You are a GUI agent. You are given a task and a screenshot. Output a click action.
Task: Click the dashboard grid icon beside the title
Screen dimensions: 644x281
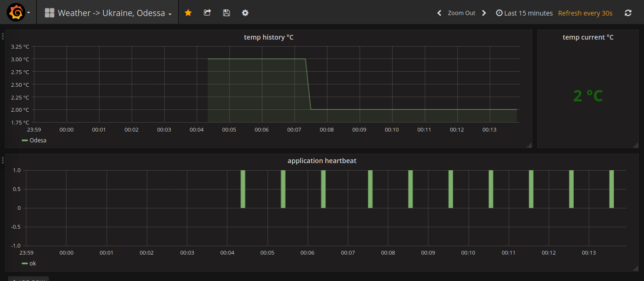49,13
